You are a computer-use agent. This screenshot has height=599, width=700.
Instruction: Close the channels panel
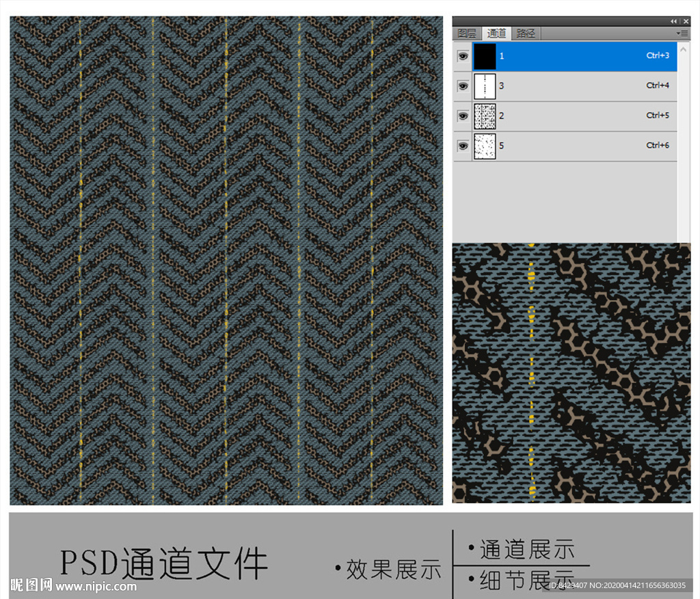[x=686, y=21]
